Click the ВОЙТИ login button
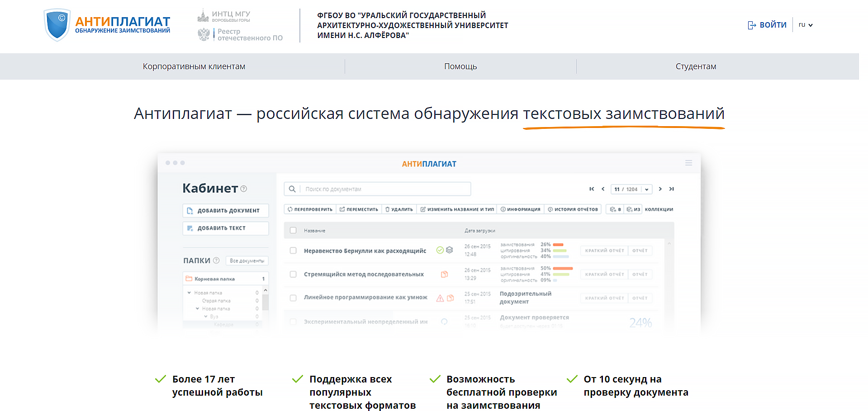The image size is (868, 411). click(767, 25)
